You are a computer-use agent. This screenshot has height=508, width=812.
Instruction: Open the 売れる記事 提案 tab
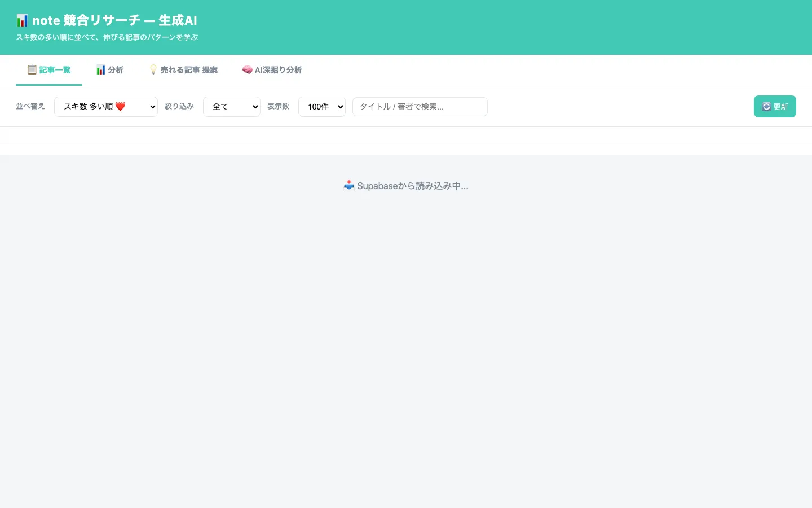pyautogui.click(x=183, y=70)
